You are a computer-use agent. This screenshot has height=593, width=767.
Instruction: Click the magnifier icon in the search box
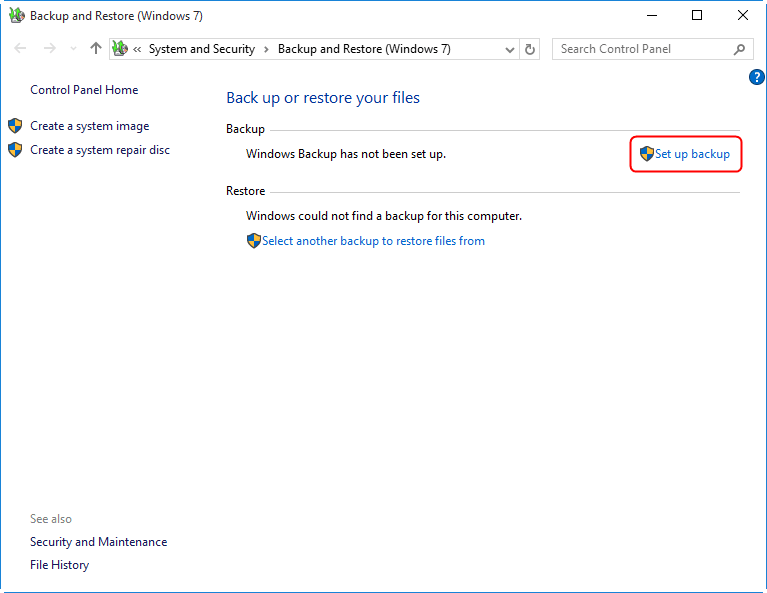pos(739,49)
